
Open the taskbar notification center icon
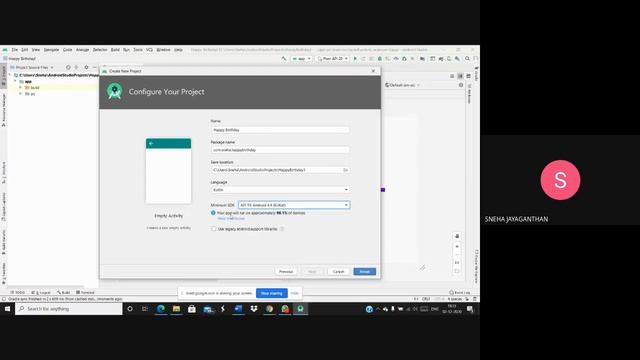pos(470,309)
